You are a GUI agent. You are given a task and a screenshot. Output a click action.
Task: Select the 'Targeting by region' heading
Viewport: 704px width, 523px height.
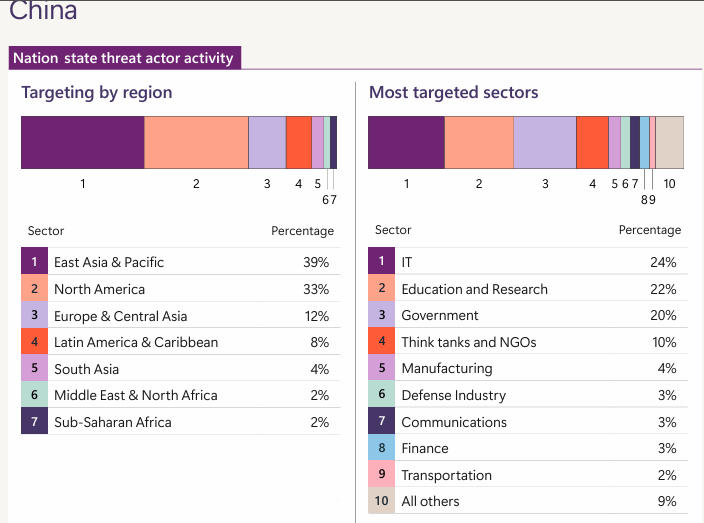(97, 93)
